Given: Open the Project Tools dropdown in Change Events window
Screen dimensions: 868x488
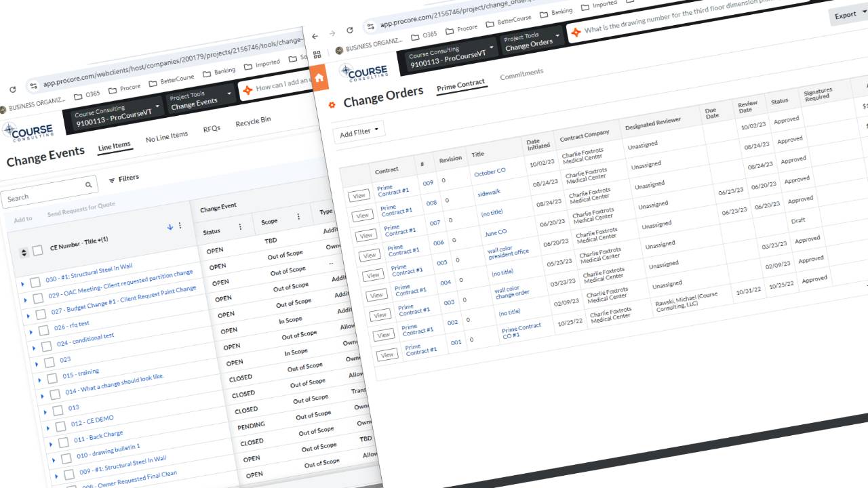Looking at the screenshot, I should (201, 100).
